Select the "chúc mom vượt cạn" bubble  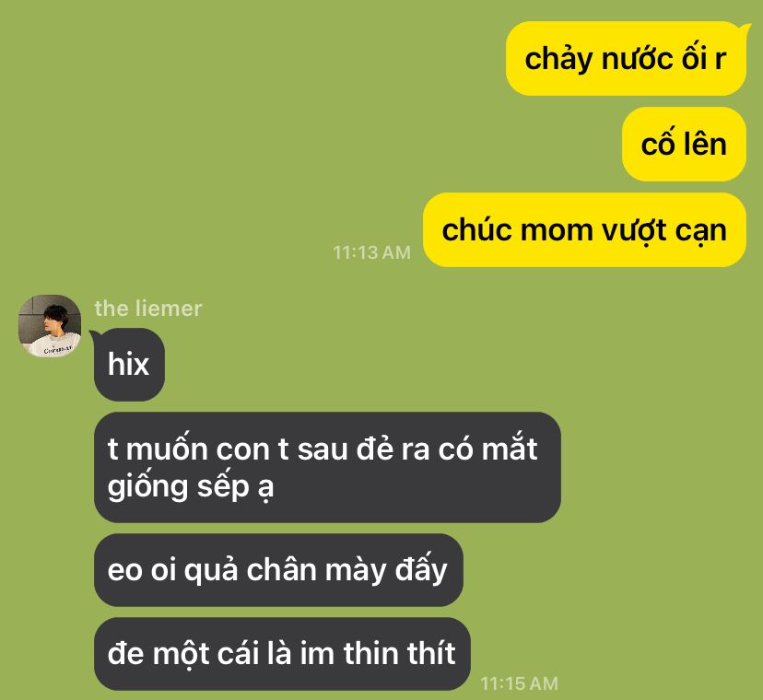point(584,229)
